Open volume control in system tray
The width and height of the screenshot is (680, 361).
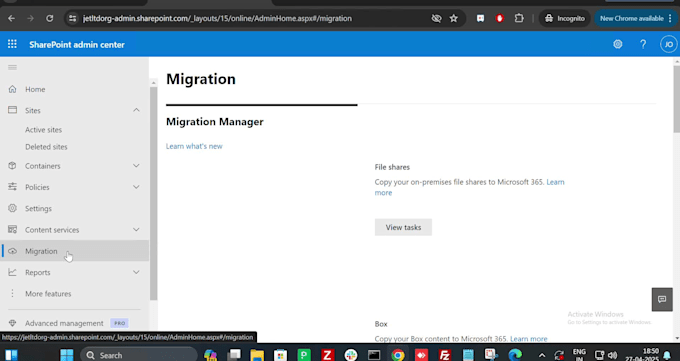(x=612, y=355)
